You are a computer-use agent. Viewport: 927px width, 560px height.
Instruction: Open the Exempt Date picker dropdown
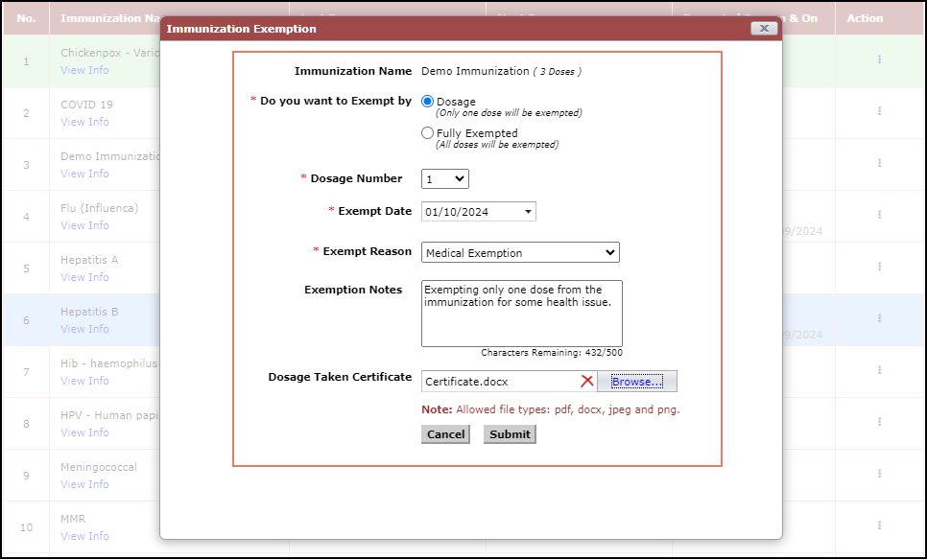[528, 212]
